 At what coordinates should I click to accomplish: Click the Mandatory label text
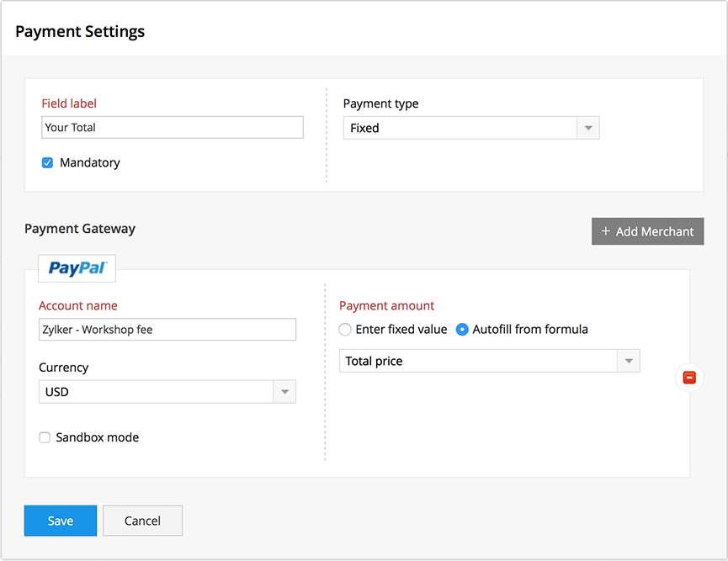89,163
